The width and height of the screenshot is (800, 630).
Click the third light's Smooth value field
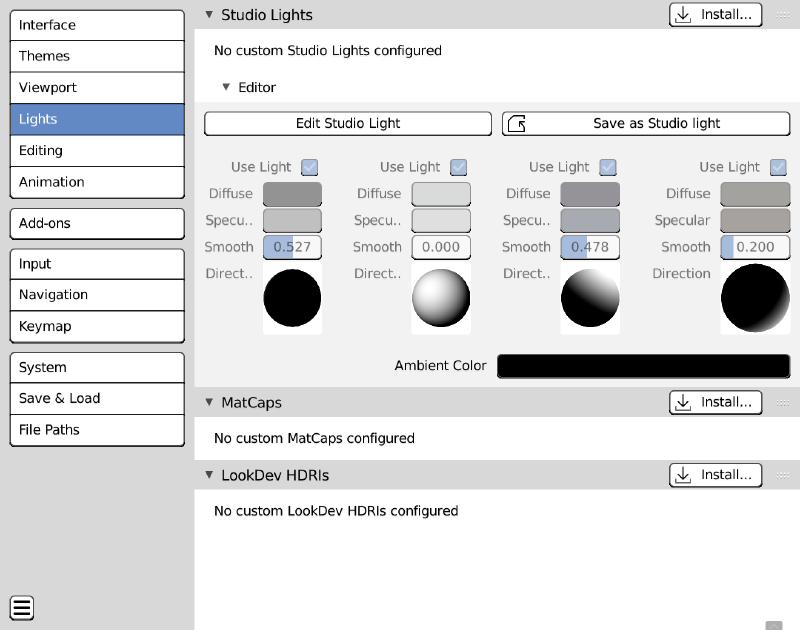click(590, 247)
